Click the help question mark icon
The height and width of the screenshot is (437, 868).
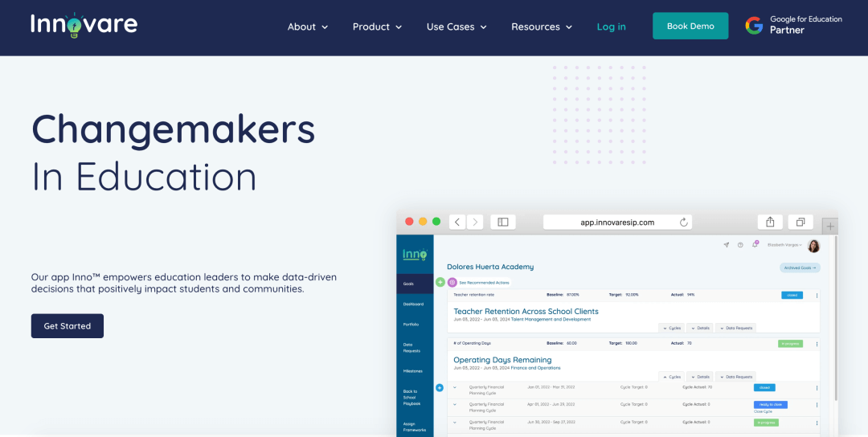(x=740, y=245)
